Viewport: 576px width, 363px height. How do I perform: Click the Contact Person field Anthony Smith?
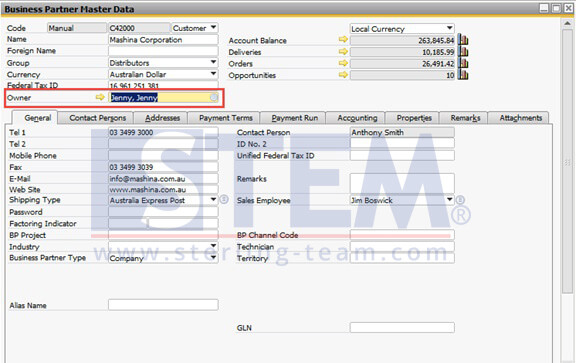(x=402, y=132)
